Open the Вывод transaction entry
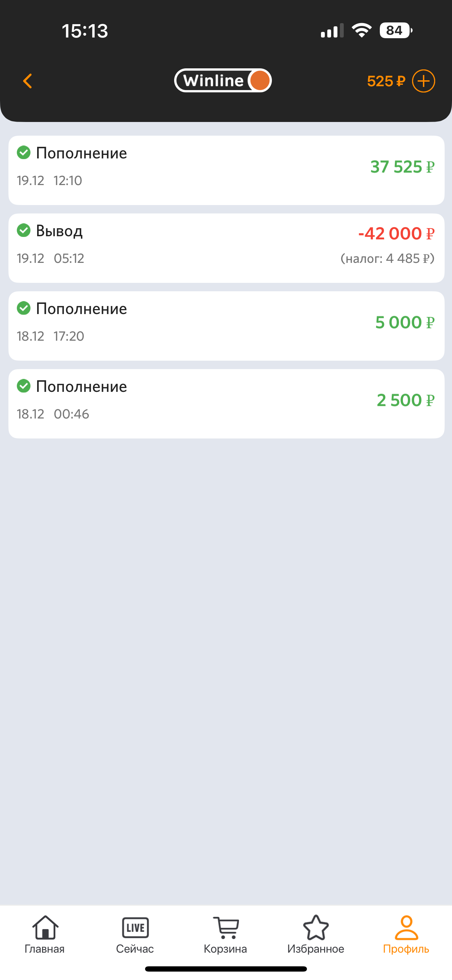The image size is (452, 980). (x=226, y=248)
